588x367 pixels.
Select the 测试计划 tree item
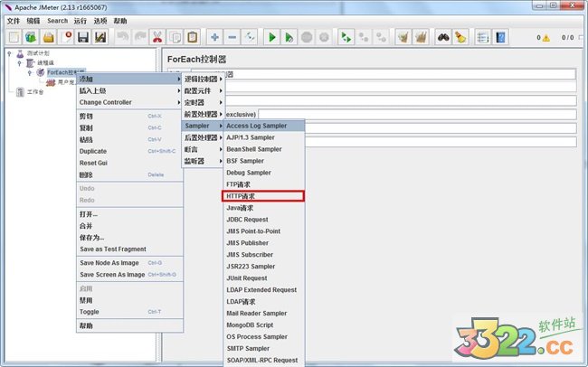point(38,53)
